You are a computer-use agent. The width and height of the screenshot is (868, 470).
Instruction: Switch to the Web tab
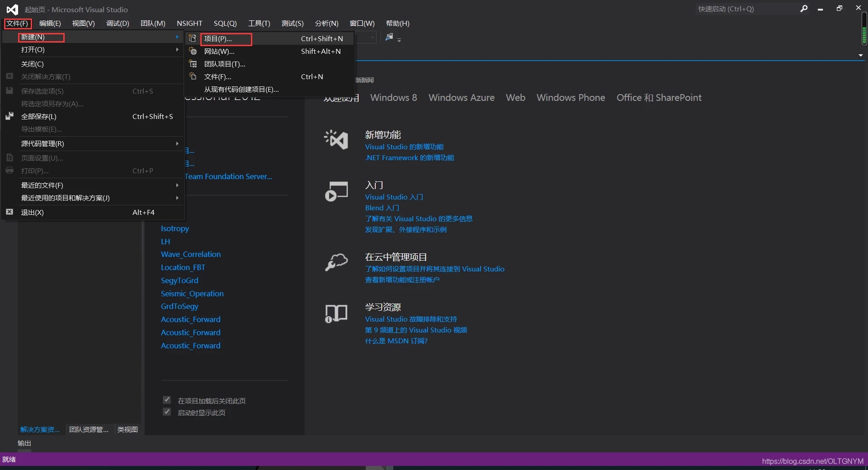click(x=515, y=98)
